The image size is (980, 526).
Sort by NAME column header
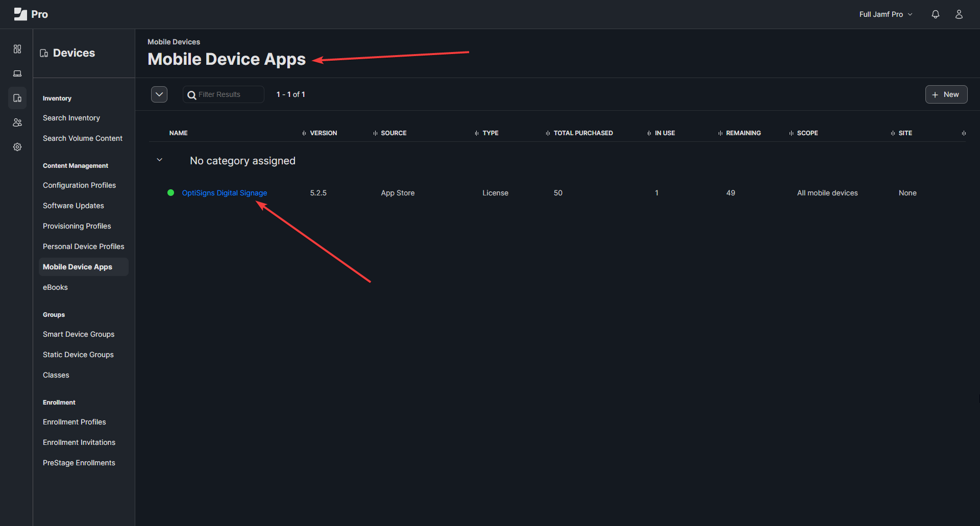tap(179, 133)
